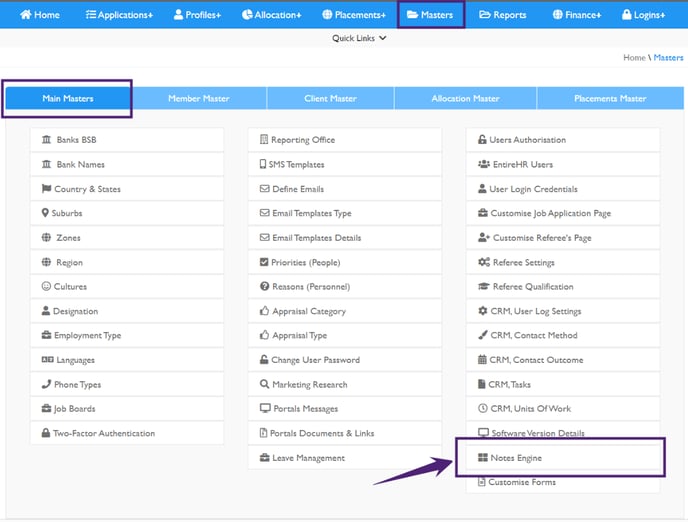Open Leave Management
This screenshot has height=522, width=688.
pyautogui.click(x=345, y=458)
